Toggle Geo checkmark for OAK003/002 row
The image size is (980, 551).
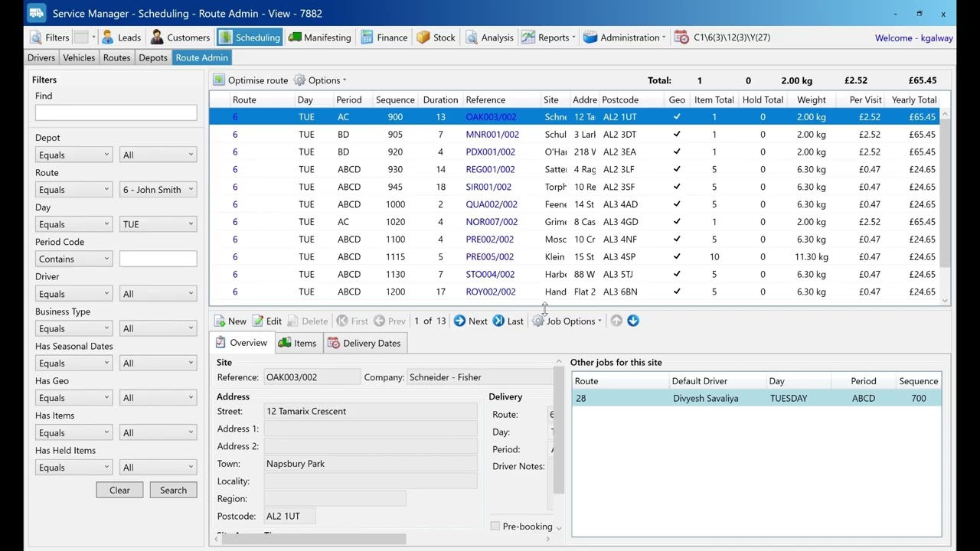tap(677, 117)
